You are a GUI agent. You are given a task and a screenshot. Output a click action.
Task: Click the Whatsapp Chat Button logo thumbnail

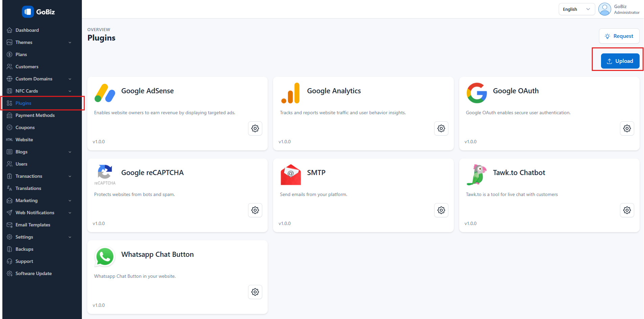click(105, 257)
